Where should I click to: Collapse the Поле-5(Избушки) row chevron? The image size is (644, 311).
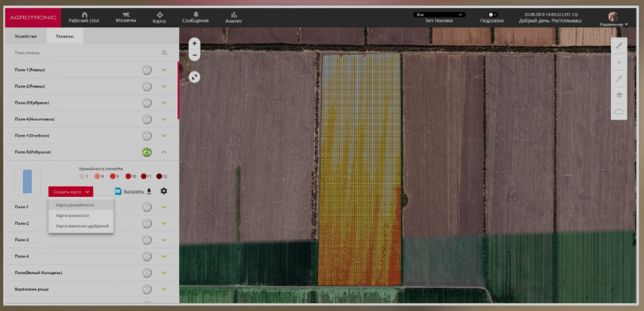pyautogui.click(x=164, y=152)
